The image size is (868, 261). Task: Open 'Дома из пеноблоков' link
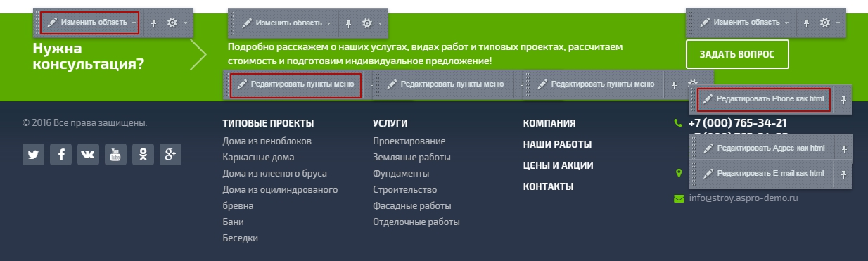coord(267,141)
